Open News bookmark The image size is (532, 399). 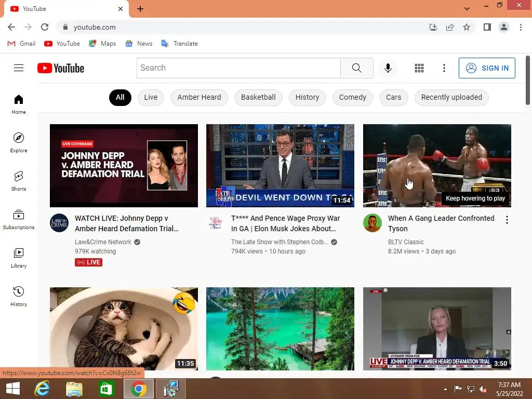point(139,44)
